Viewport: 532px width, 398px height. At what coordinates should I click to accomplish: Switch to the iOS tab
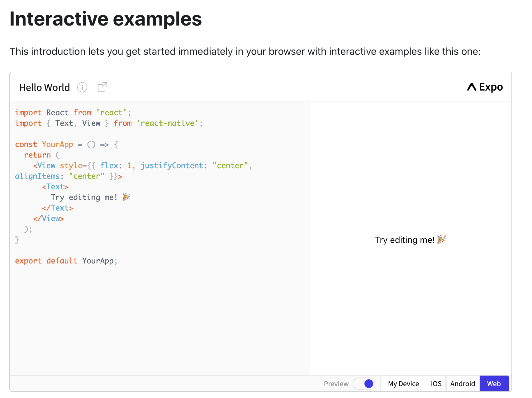coord(436,384)
